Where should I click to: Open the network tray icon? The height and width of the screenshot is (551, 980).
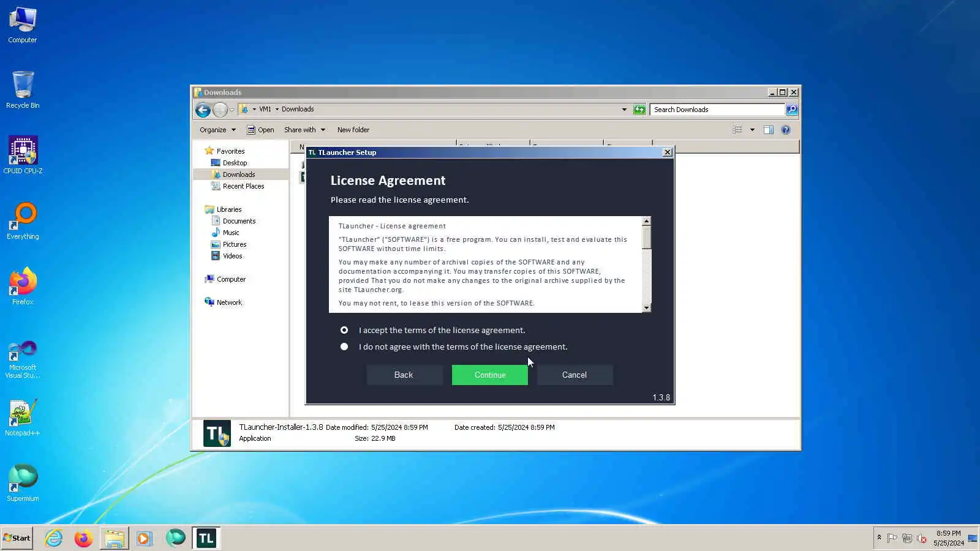pyautogui.click(x=907, y=538)
